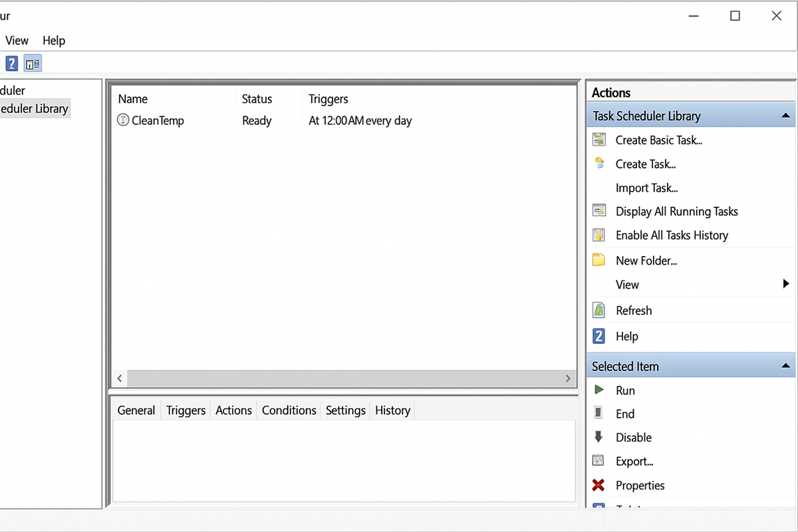This screenshot has width=798, height=532.
Task: Select the CleanTemp task row
Action: coord(158,121)
